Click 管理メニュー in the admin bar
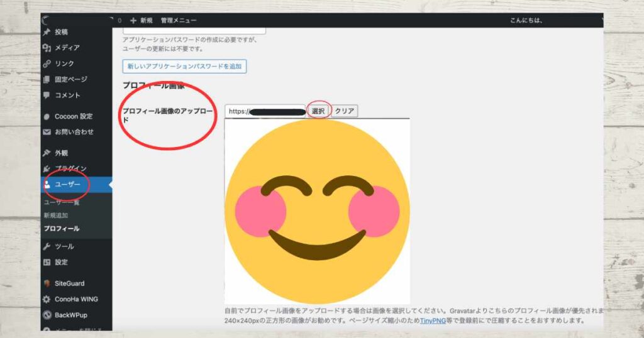The height and width of the screenshot is (338, 644). click(179, 20)
